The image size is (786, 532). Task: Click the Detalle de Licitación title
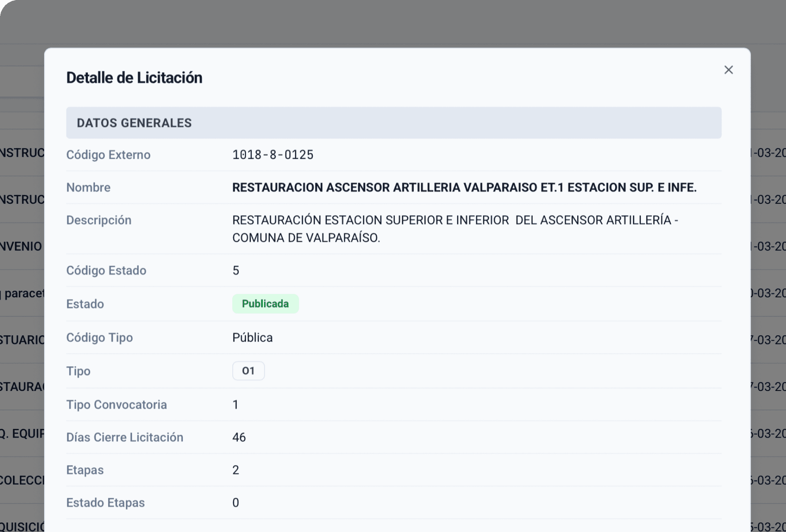coord(134,78)
